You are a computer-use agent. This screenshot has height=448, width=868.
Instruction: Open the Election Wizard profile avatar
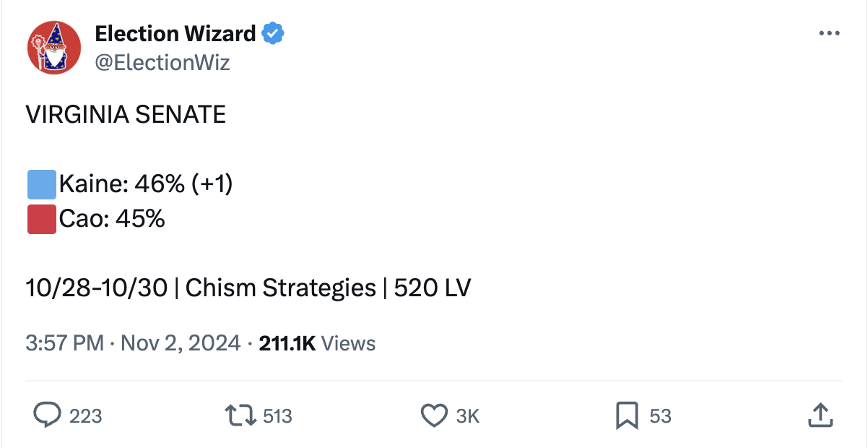(53, 47)
